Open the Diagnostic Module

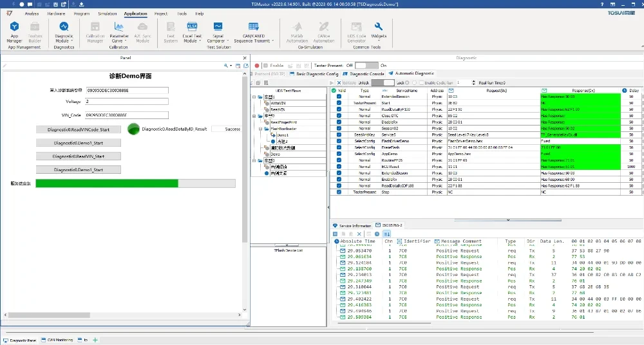64,32
